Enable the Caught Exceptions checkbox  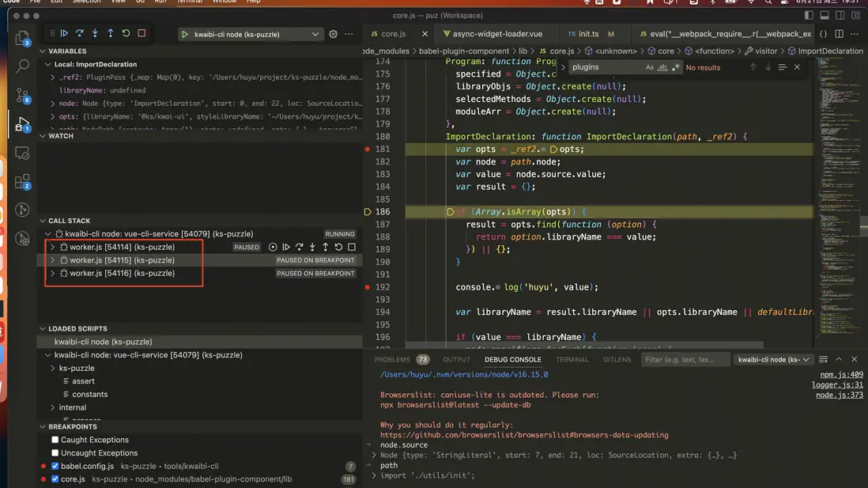(55, 440)
